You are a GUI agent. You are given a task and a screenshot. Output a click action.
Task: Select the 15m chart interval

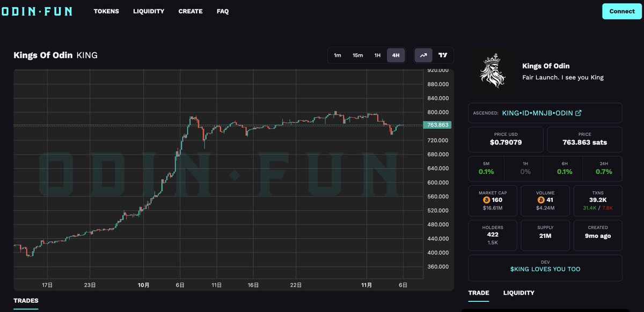tap(357, 55)
